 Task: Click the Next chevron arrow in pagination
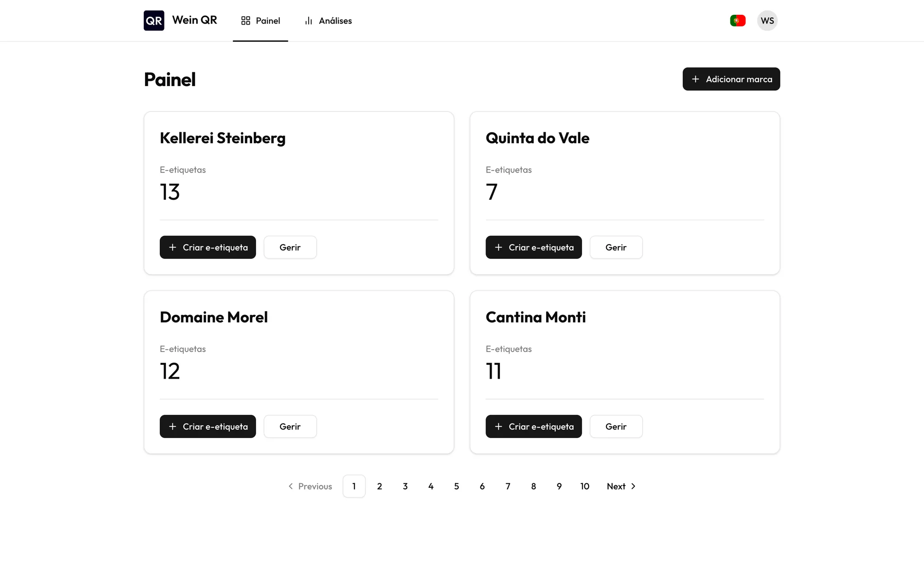[633, 486]
